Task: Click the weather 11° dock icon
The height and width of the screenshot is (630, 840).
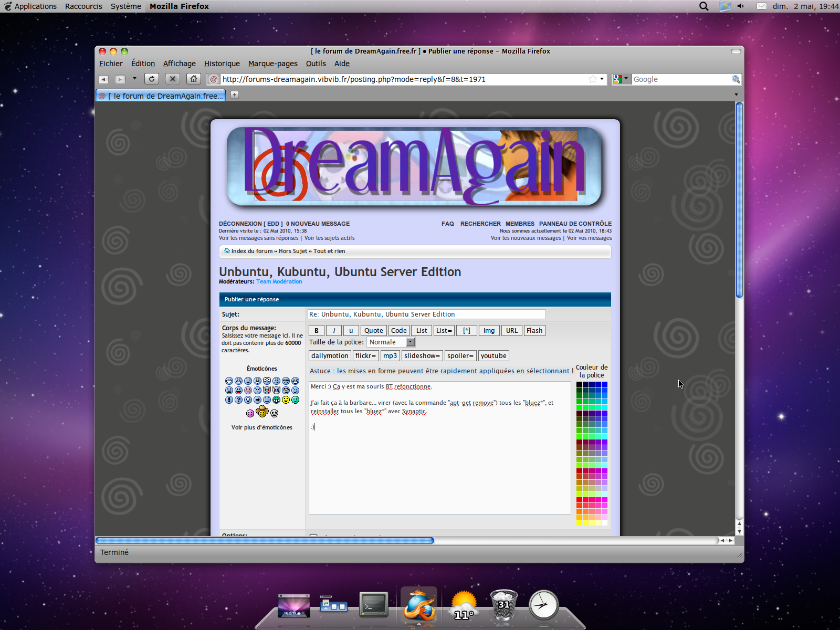Action: click(464, 605)
